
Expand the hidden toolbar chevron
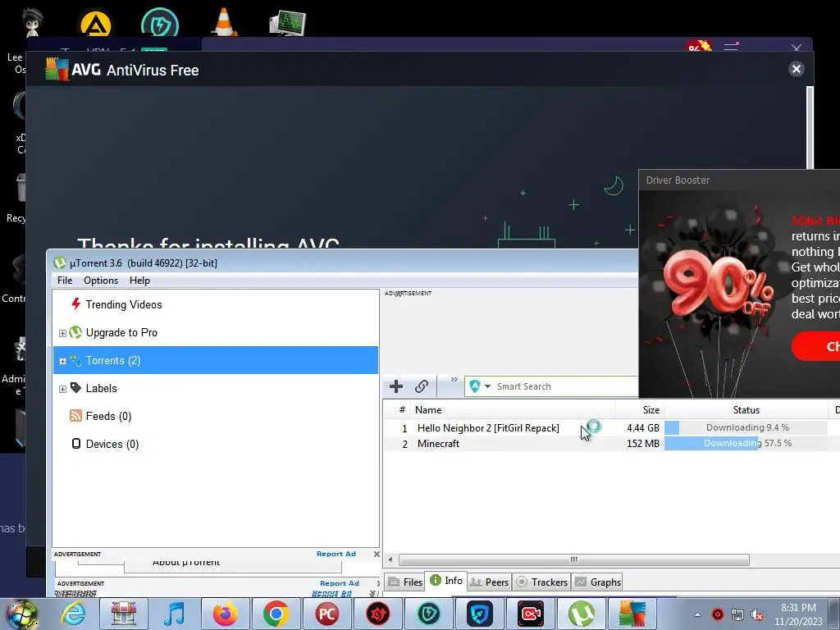pyautogui.click(x=454, y=379)
